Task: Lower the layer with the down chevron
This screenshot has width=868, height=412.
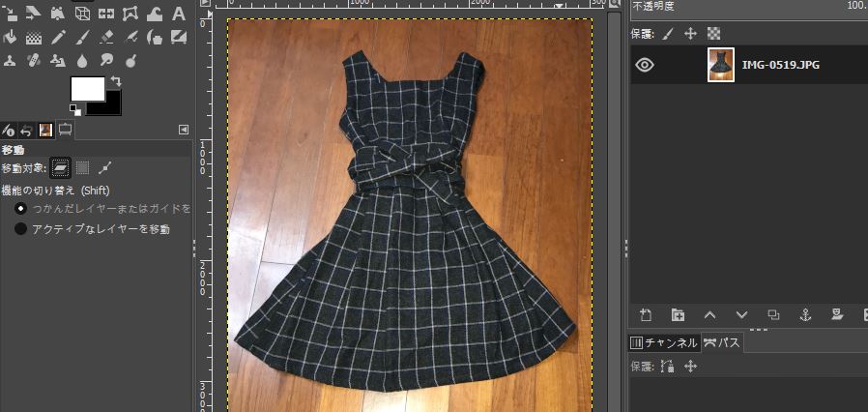Action: pos(741,314)
